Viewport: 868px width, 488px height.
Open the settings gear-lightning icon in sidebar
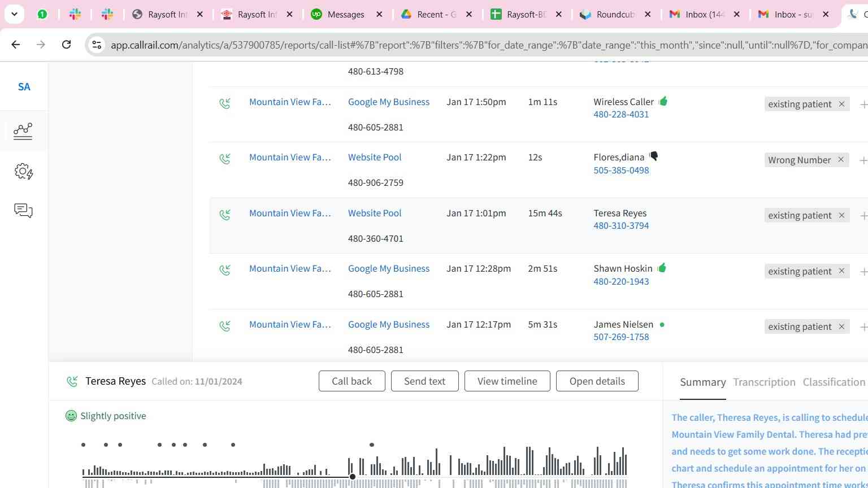click(23, 171)
